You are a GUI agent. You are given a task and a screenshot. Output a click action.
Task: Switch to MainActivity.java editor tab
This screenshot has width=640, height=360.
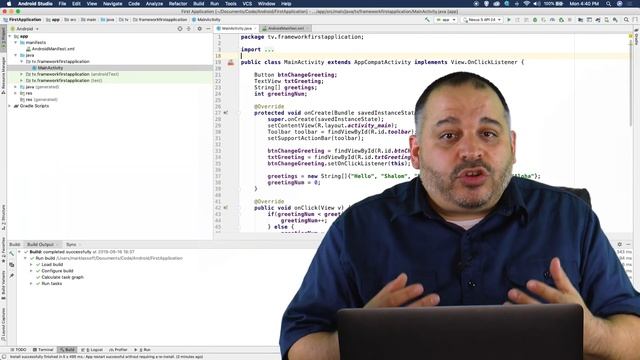click(x=236, y=29)
